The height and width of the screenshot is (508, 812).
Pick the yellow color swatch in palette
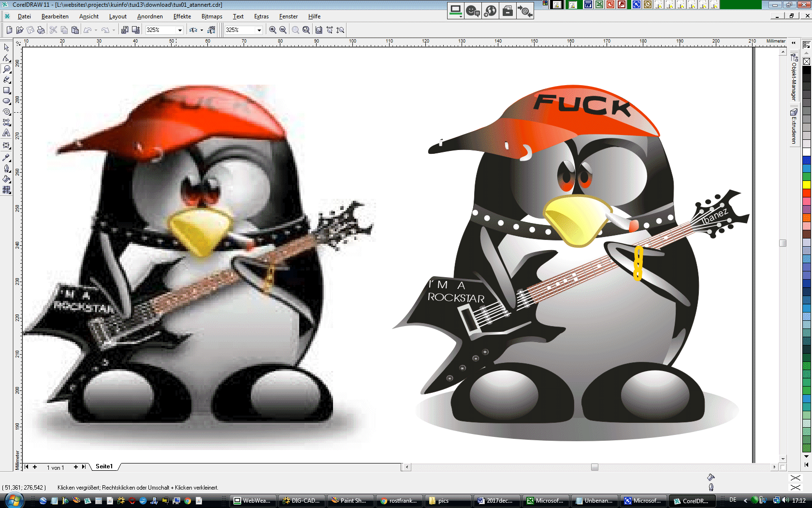pyautogui.click(x=807, y=185)
